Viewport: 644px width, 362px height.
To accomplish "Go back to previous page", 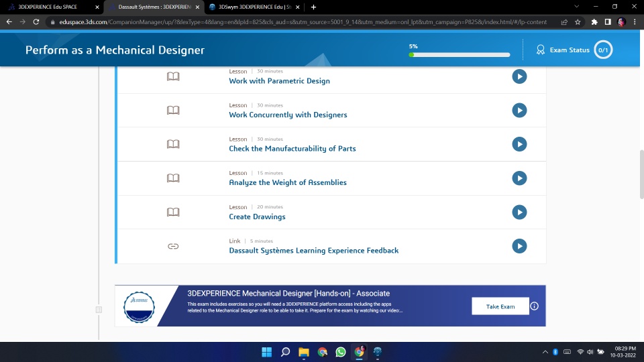I will 9,21.
